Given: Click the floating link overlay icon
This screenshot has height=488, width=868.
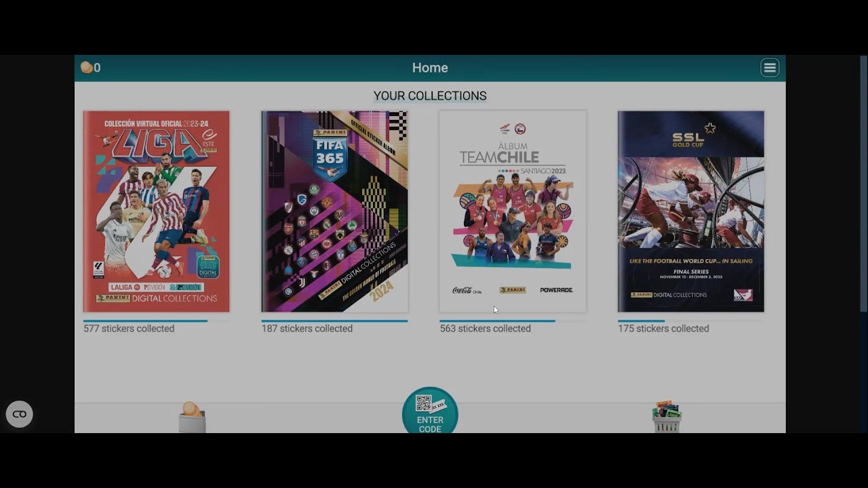Looking at the screenshot, I should 19,414.
